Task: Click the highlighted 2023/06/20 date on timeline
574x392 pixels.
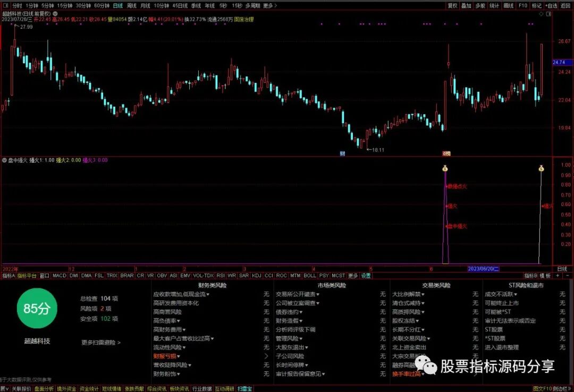Action: click(483, 269)
